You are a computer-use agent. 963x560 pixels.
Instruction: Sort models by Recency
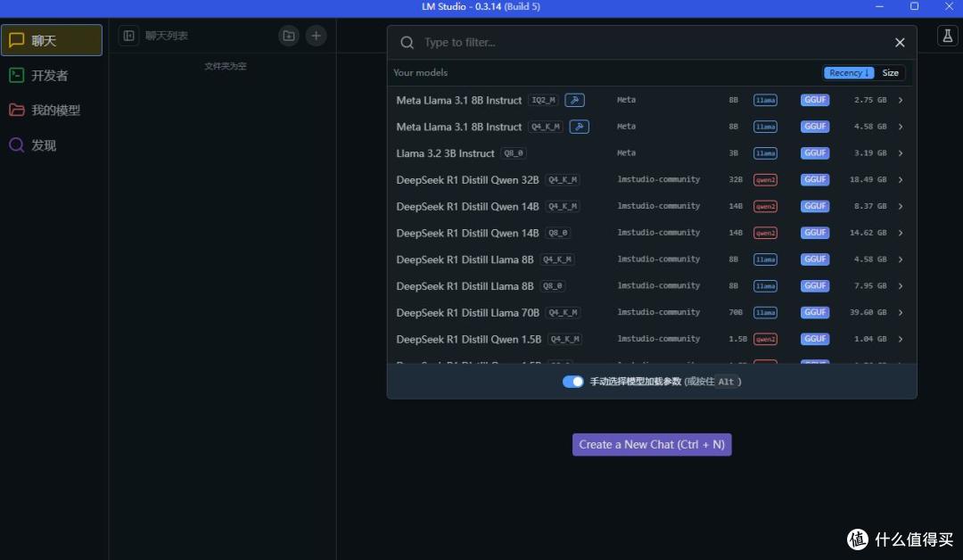coord(849,72)
